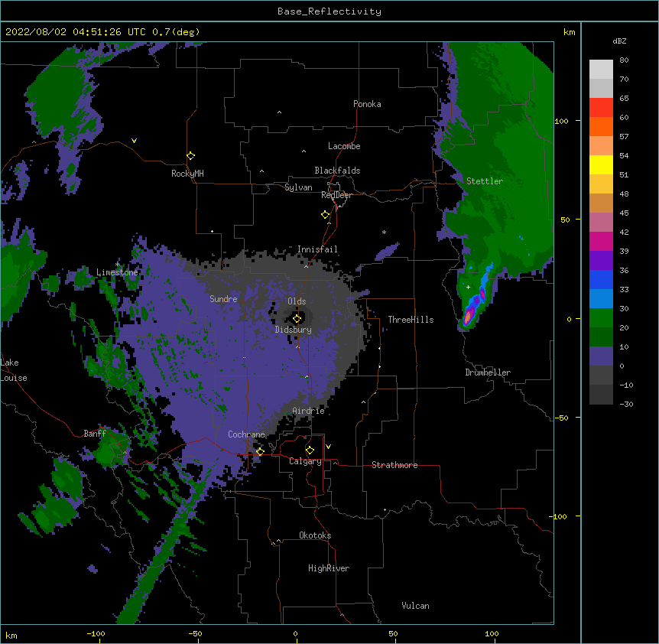659x644 pixels.
Task: Select the red 60-65 dBZ legend swatch
Action: click(601, 108)
